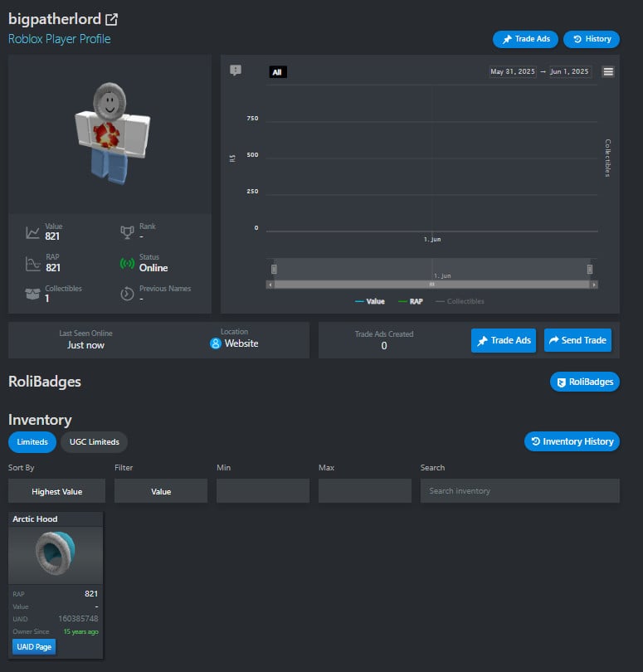
Task: Open the Filter Value dropdown
Action: (x=161, y=491)
